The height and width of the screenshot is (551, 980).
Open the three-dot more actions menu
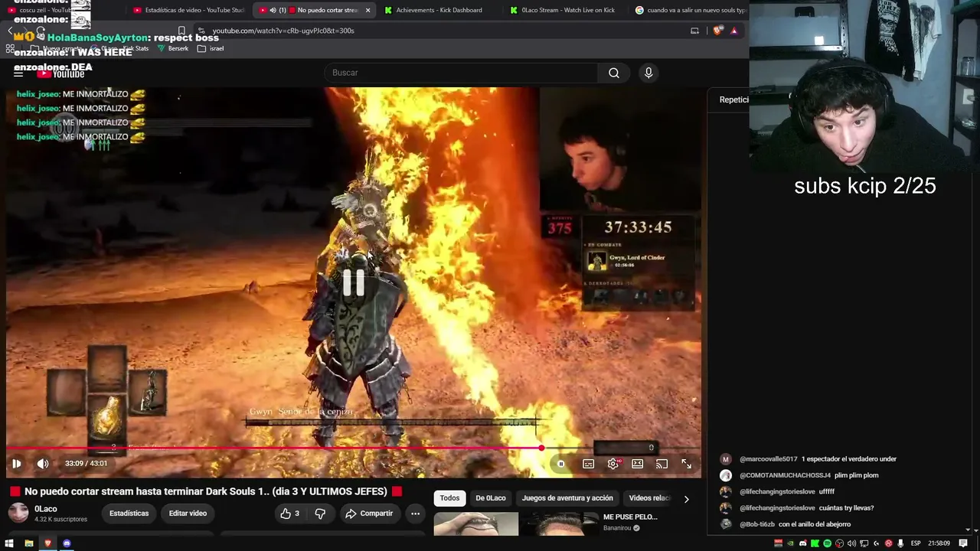tap(415, 514)
